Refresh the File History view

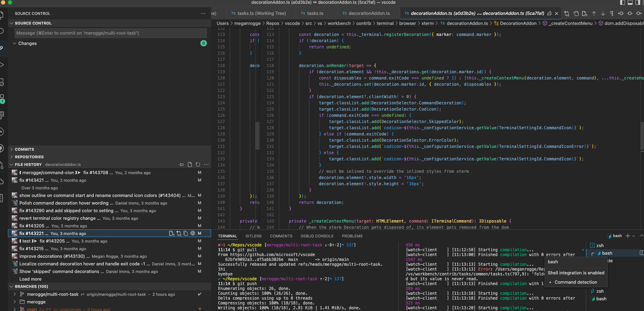(198, 164)
